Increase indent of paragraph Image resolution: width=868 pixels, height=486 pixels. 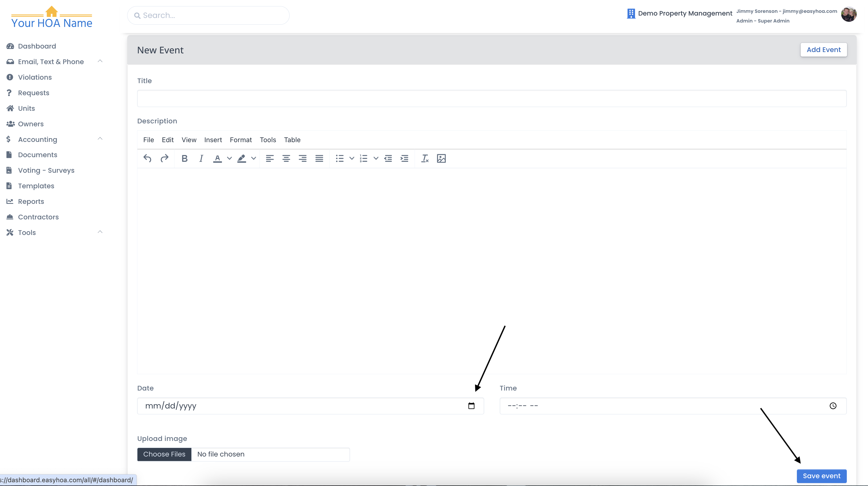404,158
